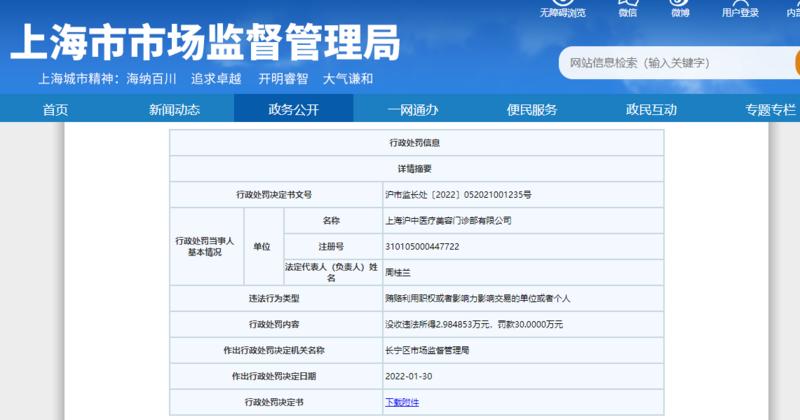The height and width of the screenshot is (420, 800).
Task: Click the 行政处罚决定书文号 label cell
Action: click(x=276, y=194)
